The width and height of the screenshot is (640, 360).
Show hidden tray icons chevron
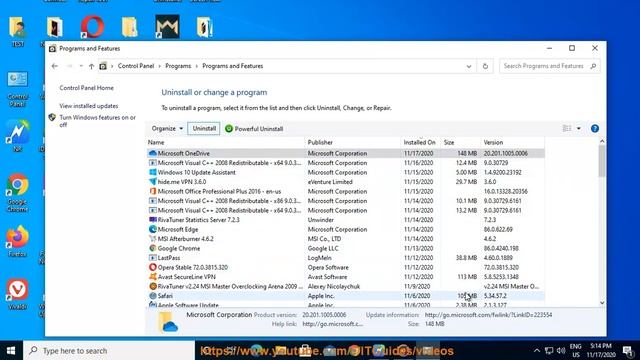point(537,351)
